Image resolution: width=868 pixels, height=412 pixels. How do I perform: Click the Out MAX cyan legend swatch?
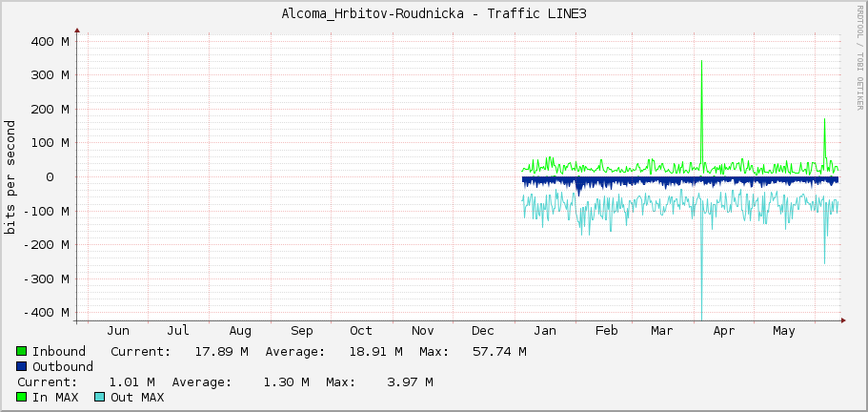tap(100, 397)
